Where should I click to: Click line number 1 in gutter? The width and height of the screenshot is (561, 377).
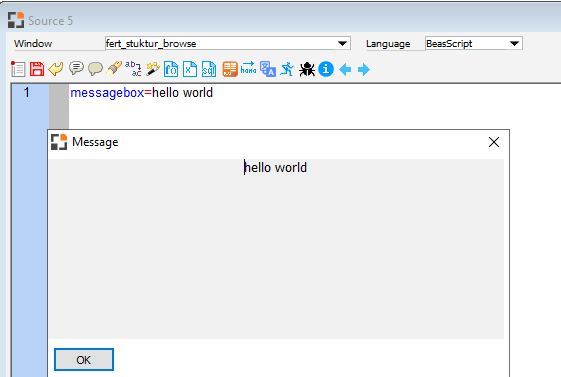[x=26, y=93]
